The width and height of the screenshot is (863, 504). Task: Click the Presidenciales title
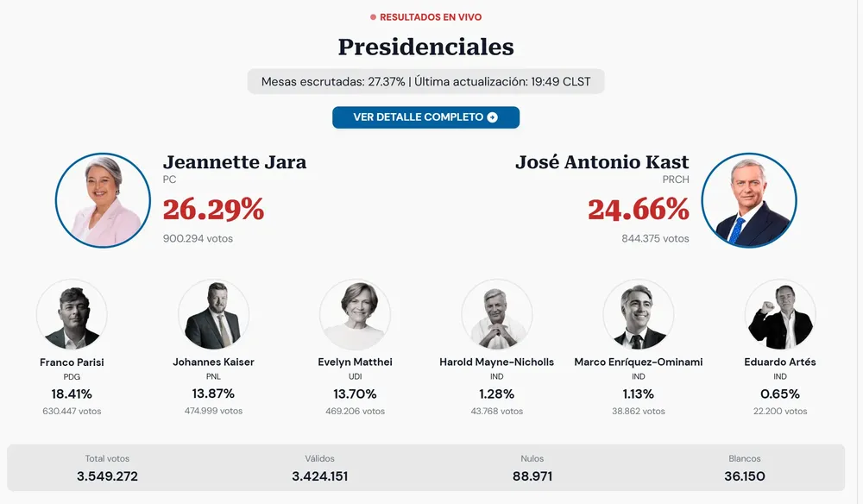point(425,47)
